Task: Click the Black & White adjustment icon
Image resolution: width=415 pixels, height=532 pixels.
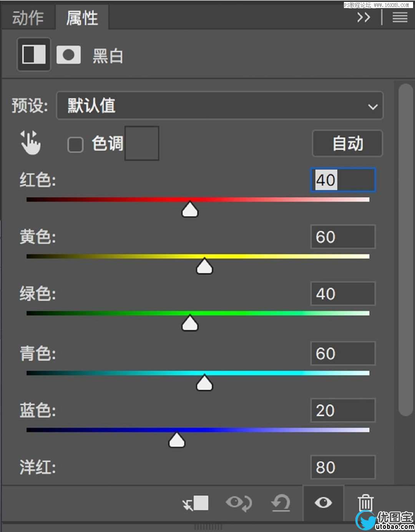Action: tap(34, 54)
